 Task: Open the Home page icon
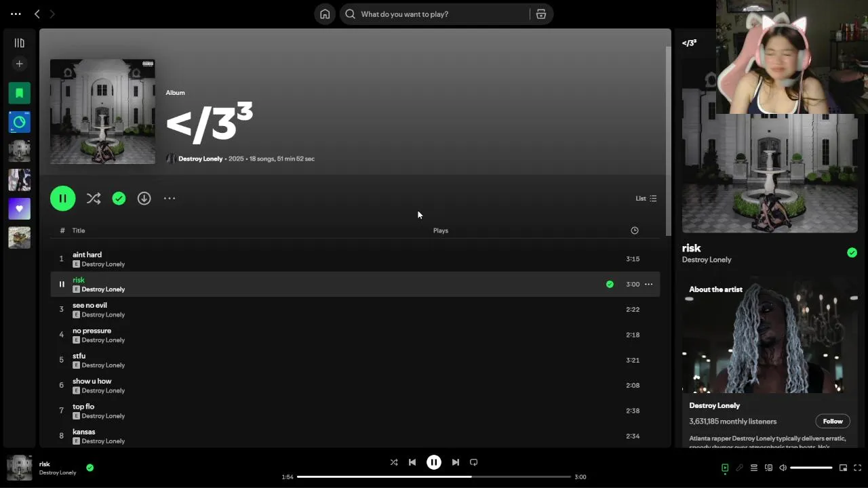(x=325, y=14)
